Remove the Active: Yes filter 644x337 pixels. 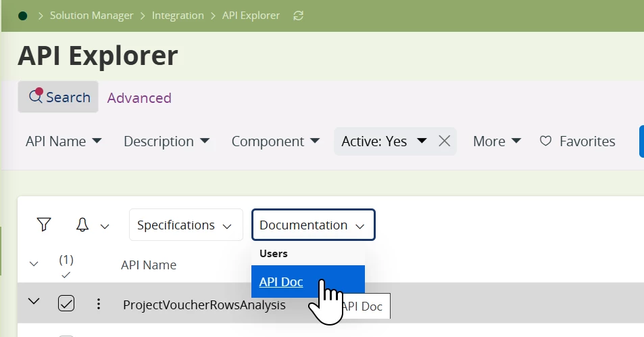tap(445, 141)
